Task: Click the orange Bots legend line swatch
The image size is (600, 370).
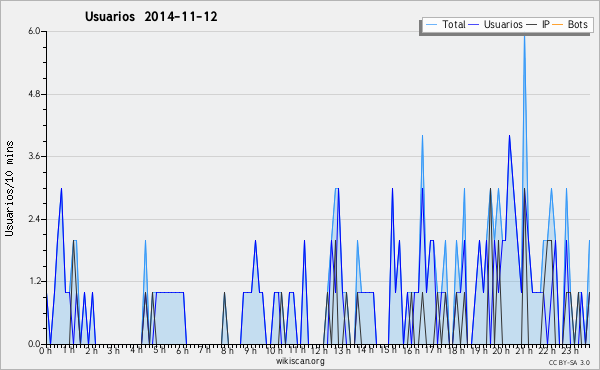Action: click(x=558, y=25)
